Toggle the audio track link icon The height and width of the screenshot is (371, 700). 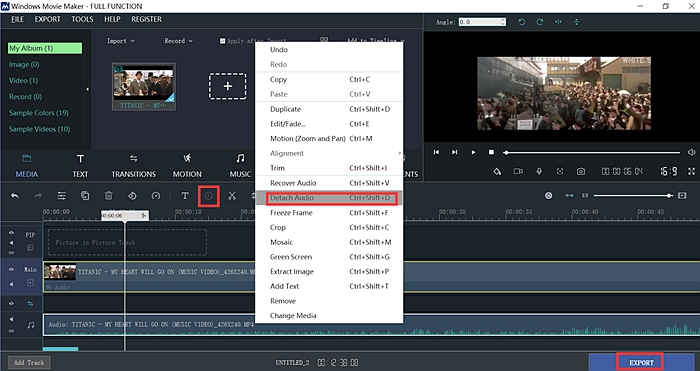click(11, 331)
